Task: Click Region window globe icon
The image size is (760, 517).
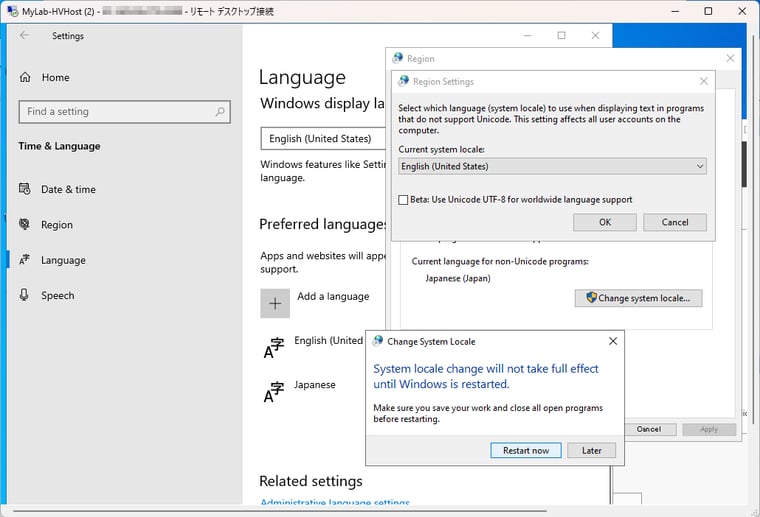Action: (x=398, y=58)
